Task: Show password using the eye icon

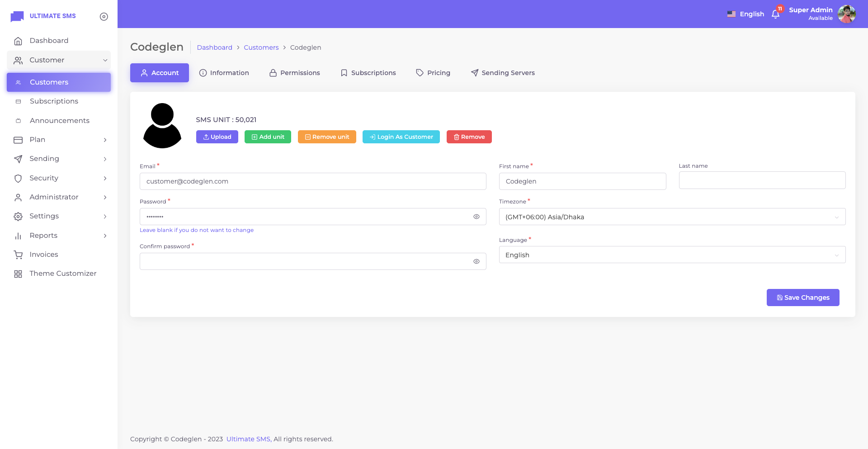Action: 476,217
